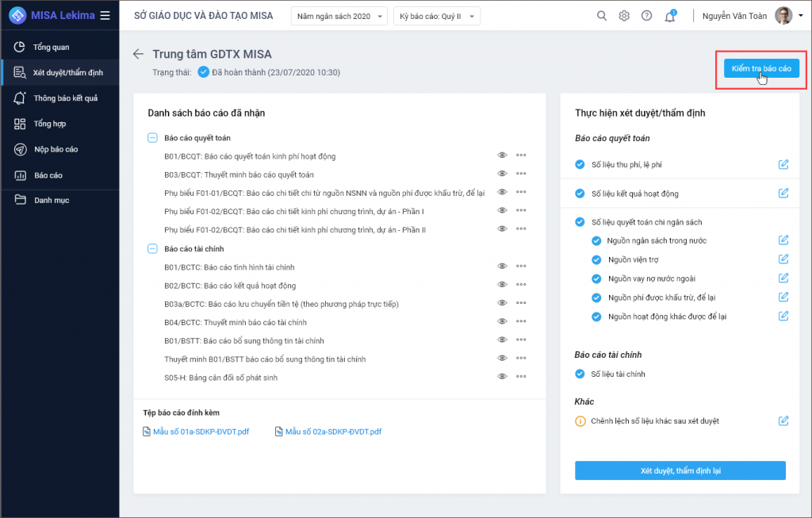The image size is (812, 518).
Task: Click hamburger menu next to MISA Lekima
Action: (105, 16)
